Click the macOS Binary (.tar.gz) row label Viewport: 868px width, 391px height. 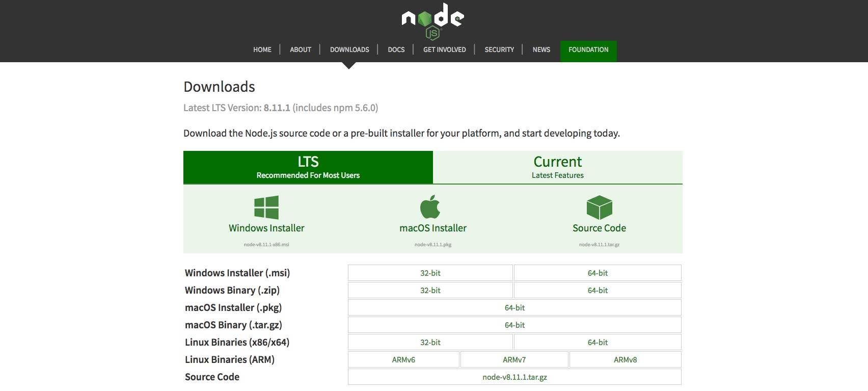point(233,325)
